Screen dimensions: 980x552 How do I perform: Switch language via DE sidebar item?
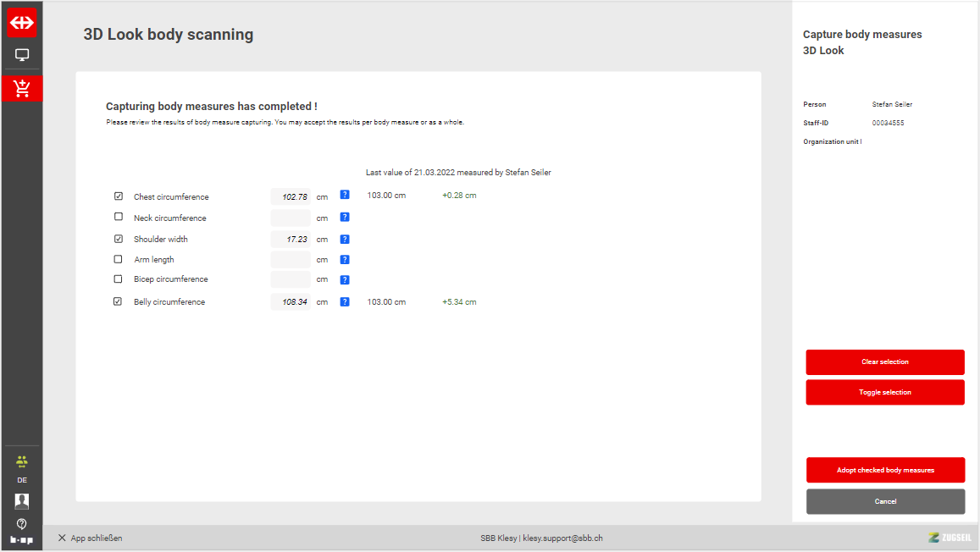(x=22, y=480)
